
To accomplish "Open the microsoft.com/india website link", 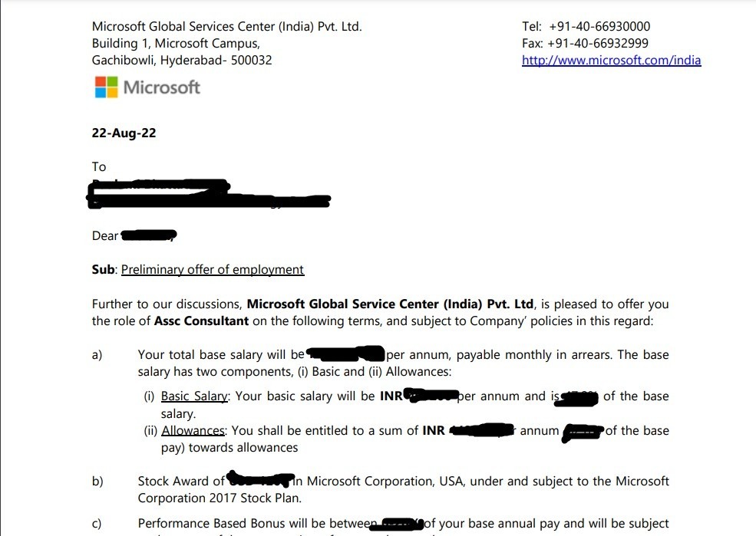I will 611,60.
